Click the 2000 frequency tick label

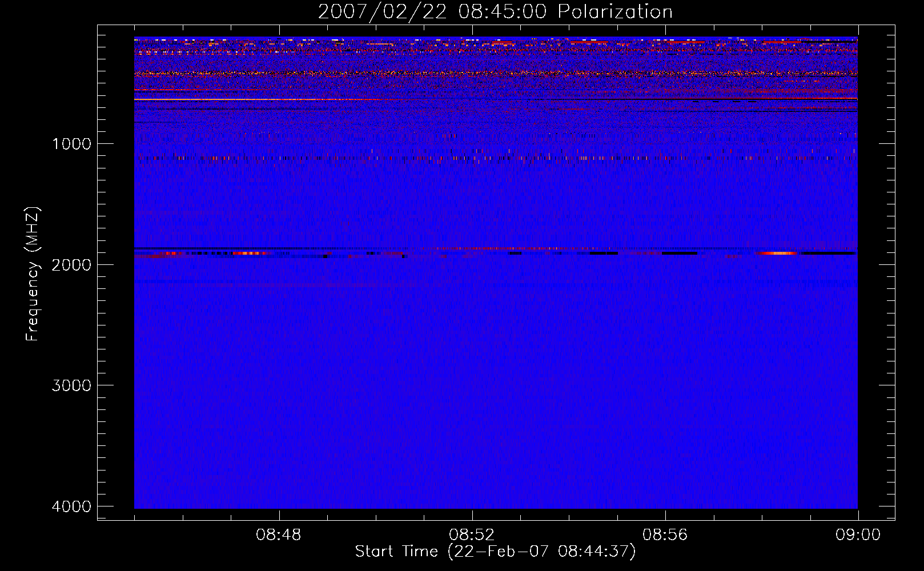tap(71, 264)
